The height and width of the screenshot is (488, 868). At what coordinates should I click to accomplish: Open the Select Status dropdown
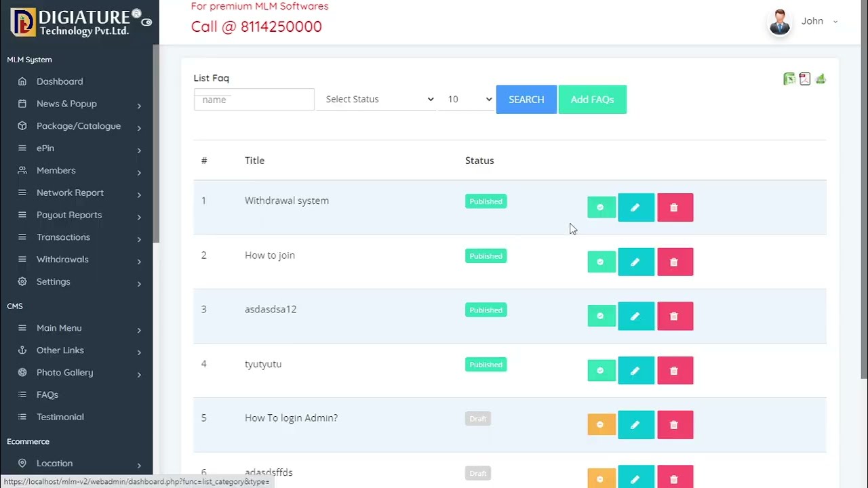376,99
